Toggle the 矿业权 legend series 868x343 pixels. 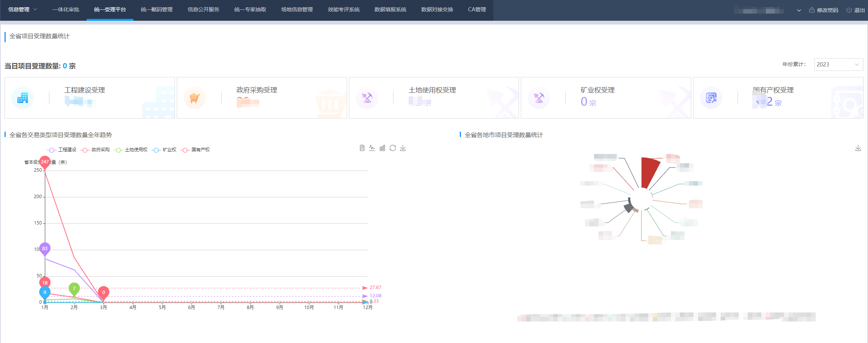164,150
